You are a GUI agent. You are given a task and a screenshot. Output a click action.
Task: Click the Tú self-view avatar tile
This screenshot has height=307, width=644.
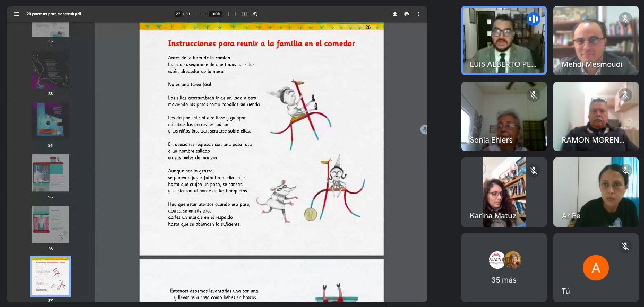[x=596, y=268]
